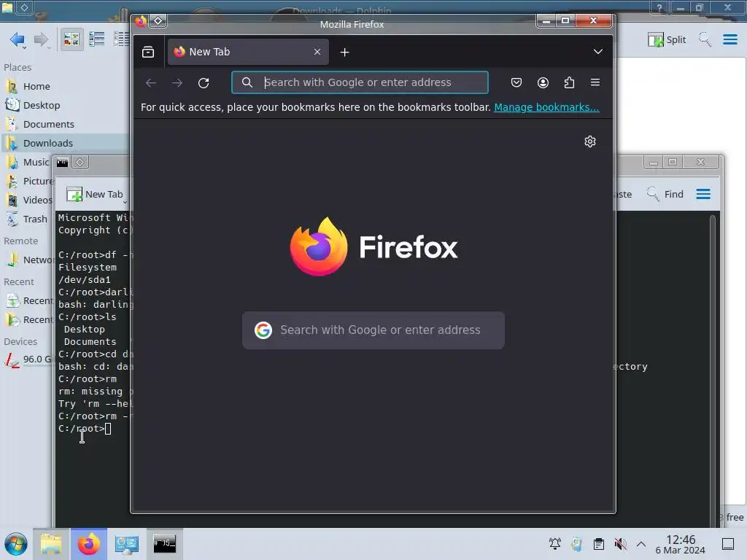
Task: Click Firefox icon on the taskbar
Action: [89, 544]
